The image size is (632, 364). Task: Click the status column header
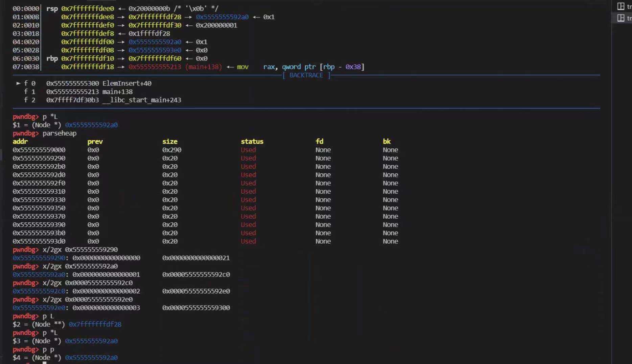click(252, 142)
